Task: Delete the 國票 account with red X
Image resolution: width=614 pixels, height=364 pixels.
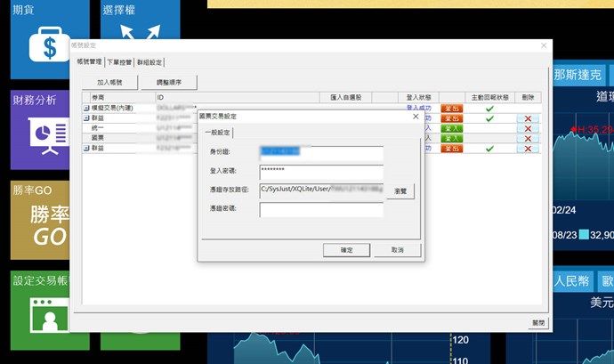Action: tap(528, 139)
